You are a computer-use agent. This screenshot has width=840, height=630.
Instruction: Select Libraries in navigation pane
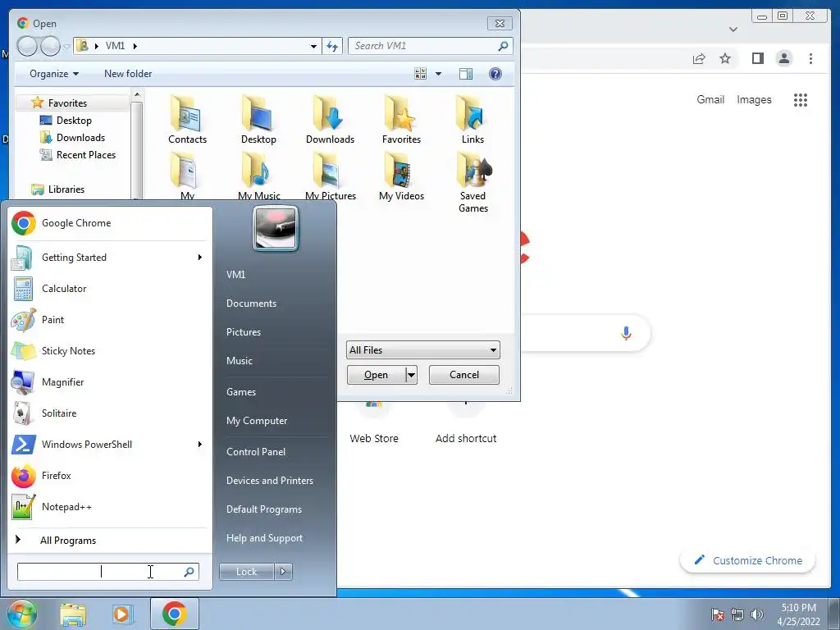66,189
